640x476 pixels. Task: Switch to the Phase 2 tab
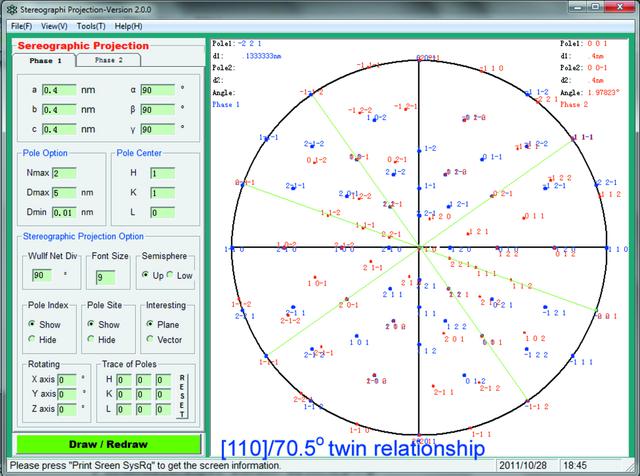[109, 60]
